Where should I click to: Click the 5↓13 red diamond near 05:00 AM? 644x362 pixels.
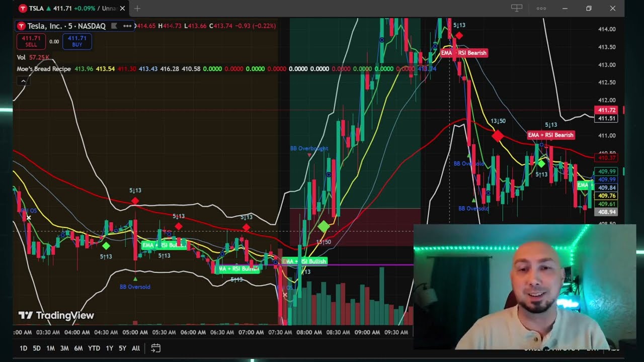tap(135, 201)
